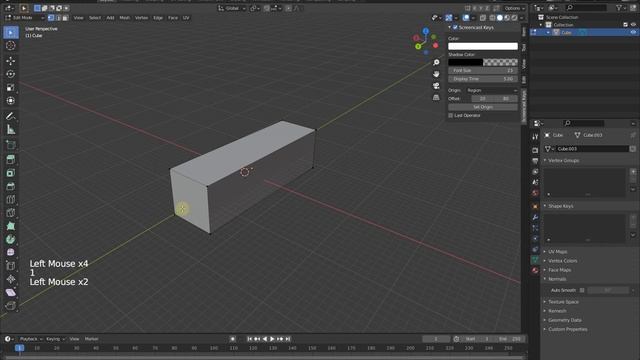Open the Mesh menu
Image resolution: width=640 pixels, height=360 pixels.
pos(124,18)
